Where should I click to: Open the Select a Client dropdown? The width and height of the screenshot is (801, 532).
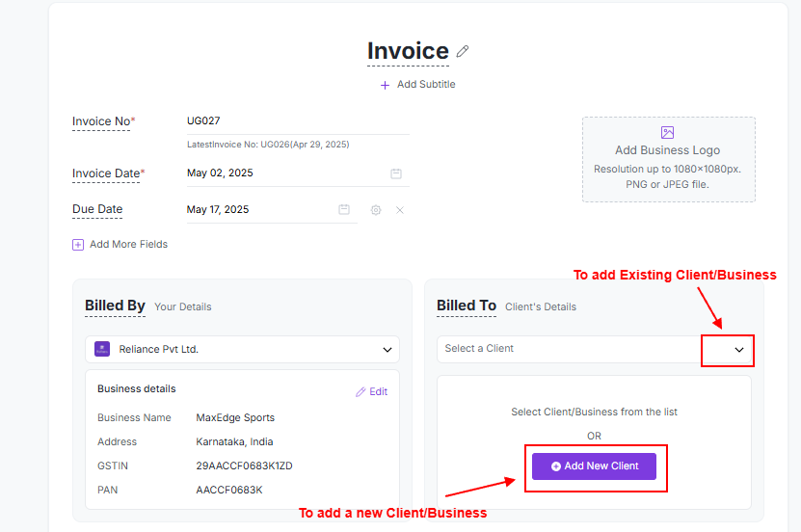point(594,349)
